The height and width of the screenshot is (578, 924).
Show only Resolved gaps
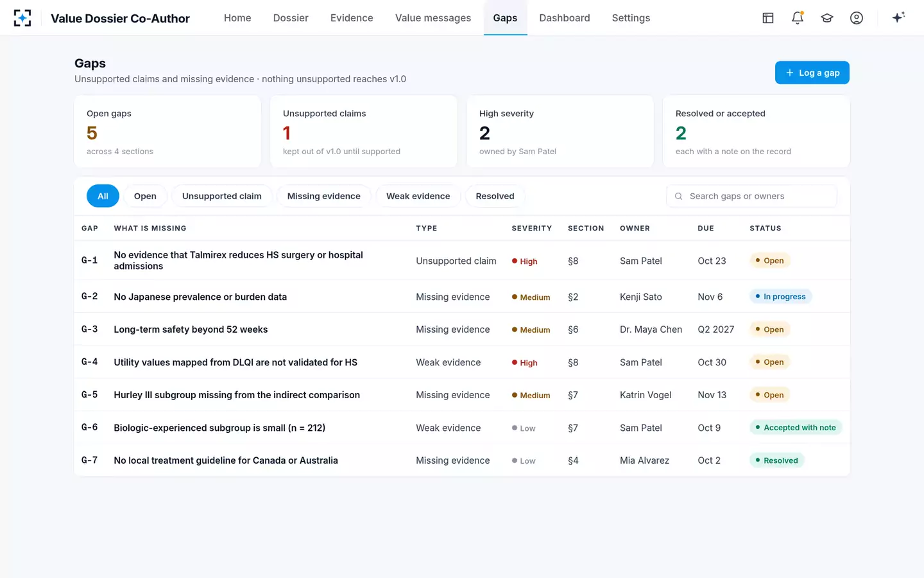click(495, 196)
